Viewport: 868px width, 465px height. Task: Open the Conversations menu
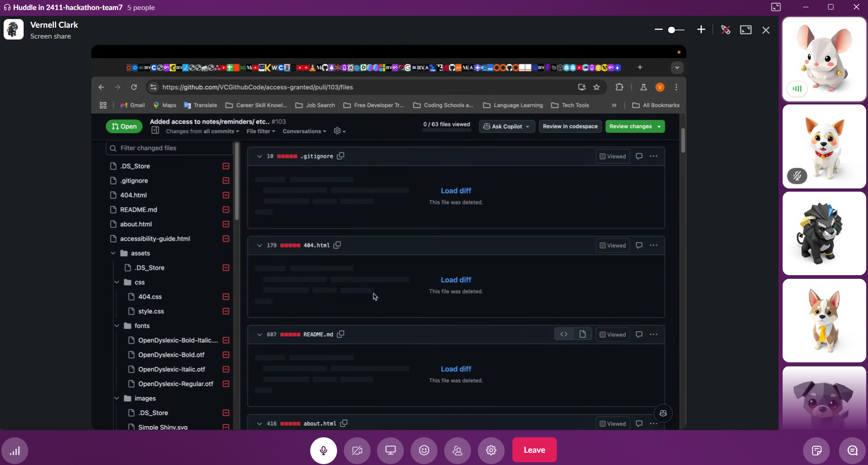(x=304, y=131)
